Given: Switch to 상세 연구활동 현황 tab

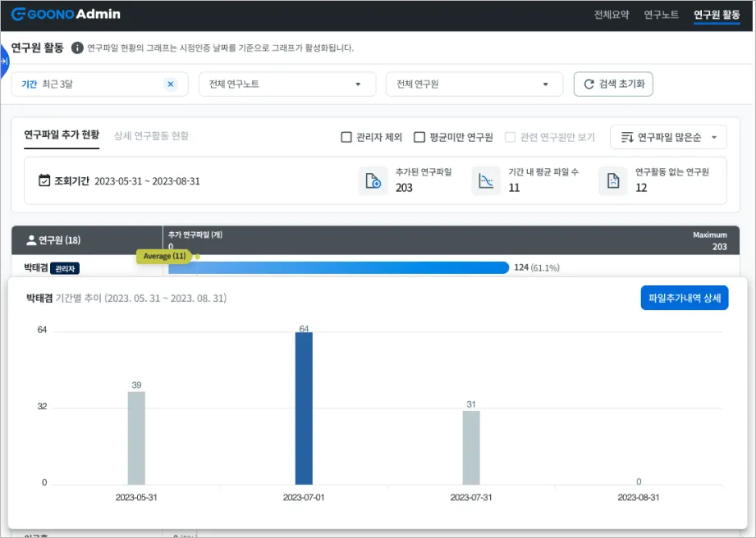Looking at the screenshot, I should pyautogui.click(x=151, y=136).
